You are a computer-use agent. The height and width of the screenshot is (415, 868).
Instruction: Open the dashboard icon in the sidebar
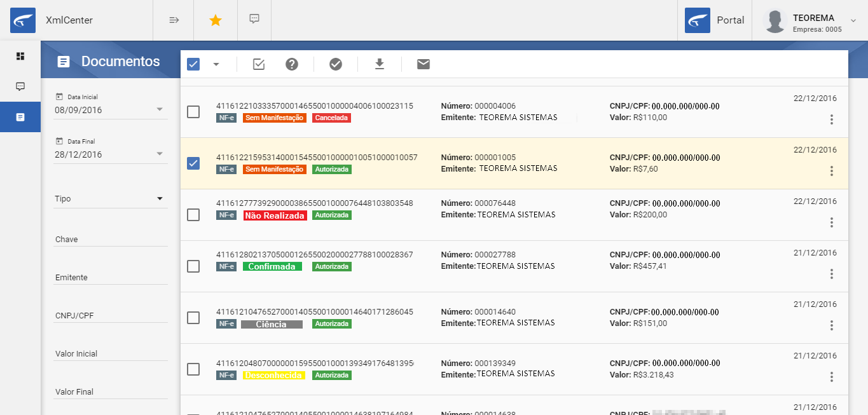[x=20, y=56]
